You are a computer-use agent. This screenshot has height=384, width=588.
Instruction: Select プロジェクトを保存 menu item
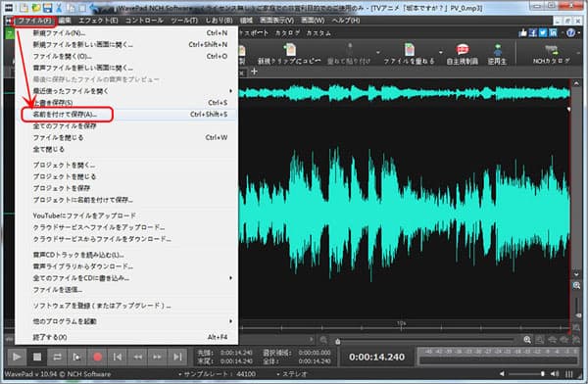pos(126,188)
